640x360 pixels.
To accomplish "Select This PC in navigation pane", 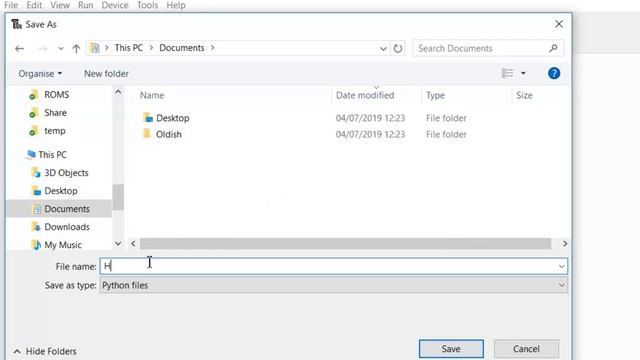I will click(52, 155).
